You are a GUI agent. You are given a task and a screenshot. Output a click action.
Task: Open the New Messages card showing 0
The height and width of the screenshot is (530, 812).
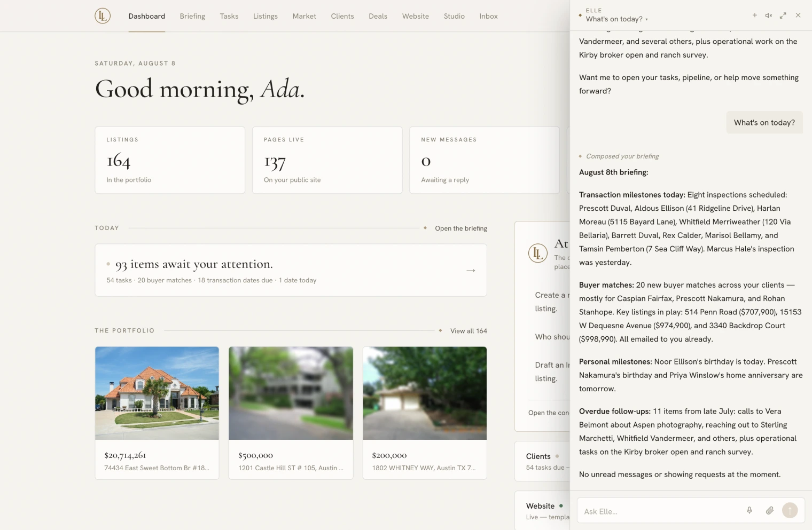[x=485, y=160]
